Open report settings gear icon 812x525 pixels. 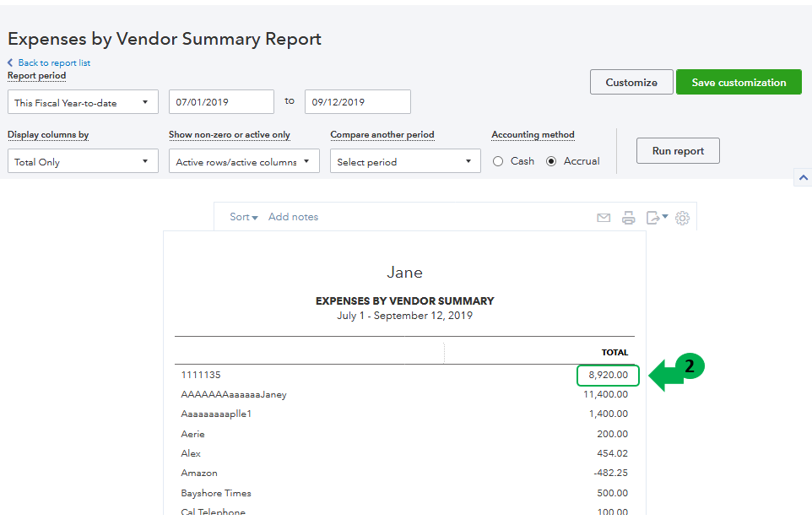coord(683,218)
